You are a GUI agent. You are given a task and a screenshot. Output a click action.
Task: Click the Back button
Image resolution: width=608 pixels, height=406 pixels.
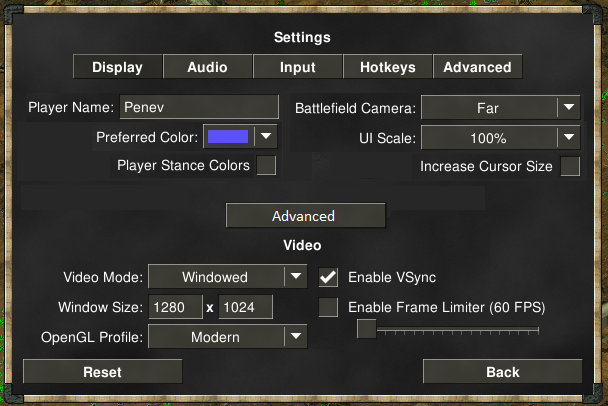click(x=503, y=371)
